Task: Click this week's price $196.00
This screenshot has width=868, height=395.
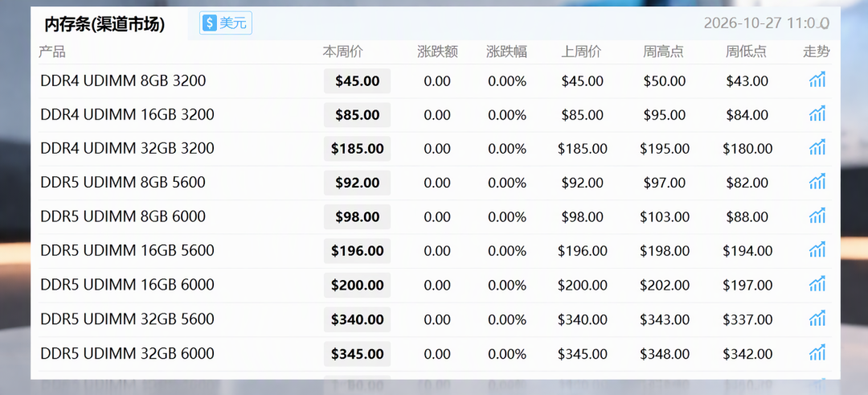Action: [358, 251]
